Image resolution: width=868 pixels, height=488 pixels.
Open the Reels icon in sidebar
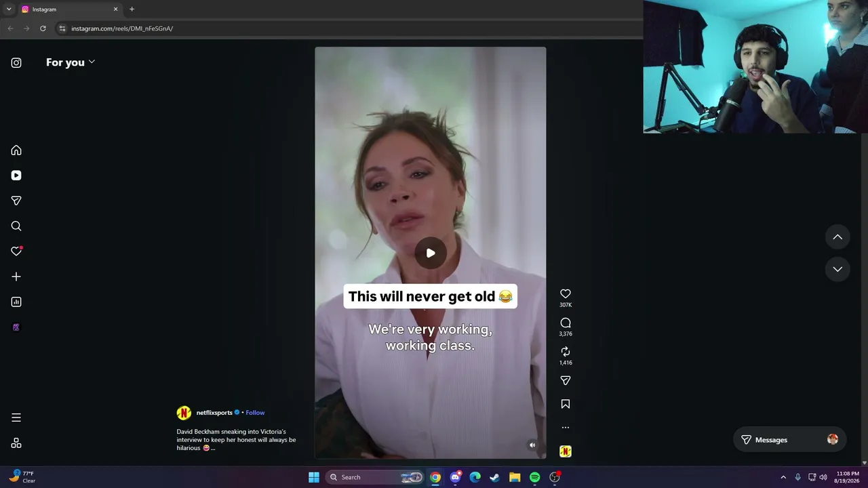pos(16,176)
